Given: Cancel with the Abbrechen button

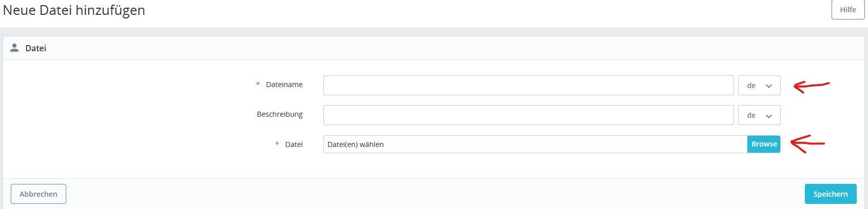Looking at the screenshot, I should pyautogui.click(x=38, y=194).
